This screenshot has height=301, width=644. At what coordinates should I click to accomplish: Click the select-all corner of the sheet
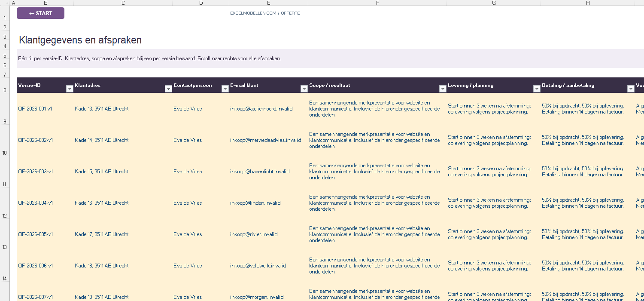pyautogui.click(x=4, y=3)
